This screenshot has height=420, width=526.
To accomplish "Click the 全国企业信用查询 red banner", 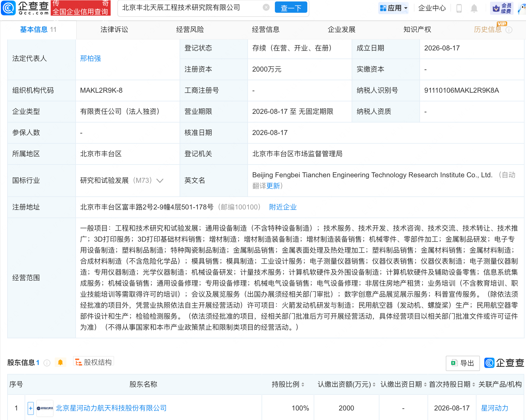I will [81, 8].
